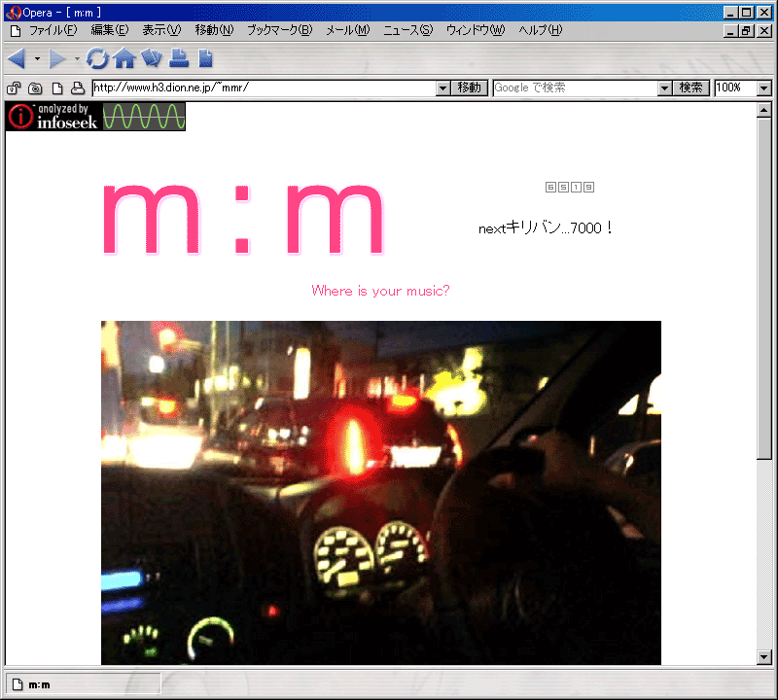Select the m:m page tab in the page bar
Screen dimensions: 778x700
point(84,684)
